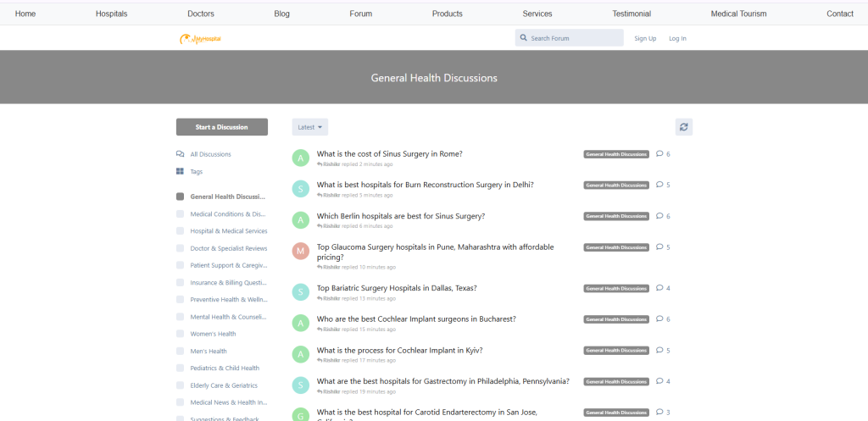Click avatar S beside Bariatric Surgery Dallas post

pos(301,292)
